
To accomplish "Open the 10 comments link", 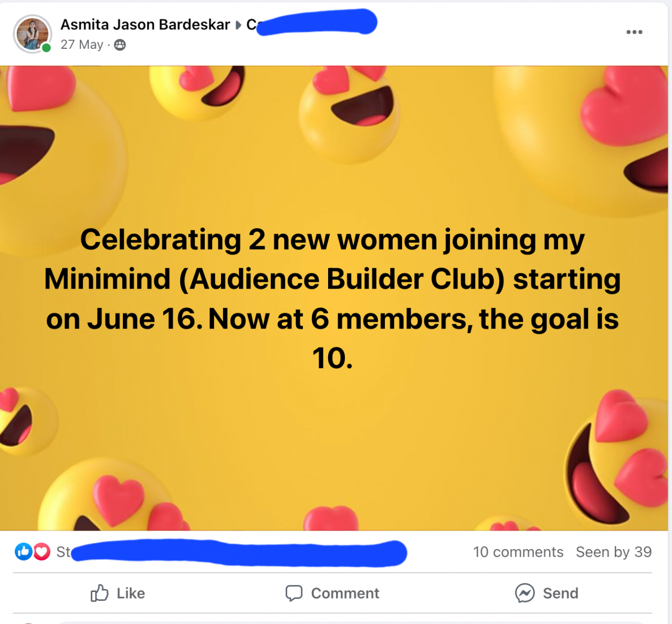I will point(518,552).
